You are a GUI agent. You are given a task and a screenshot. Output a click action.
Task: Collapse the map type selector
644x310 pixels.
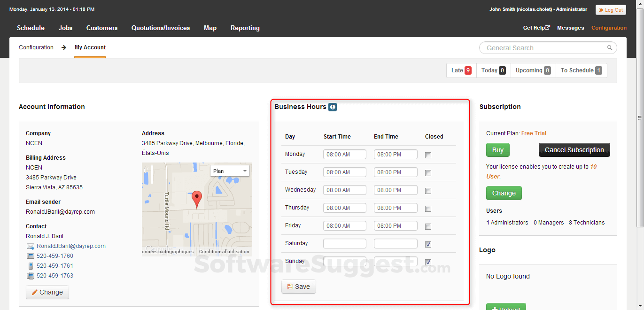click(245, 170)
